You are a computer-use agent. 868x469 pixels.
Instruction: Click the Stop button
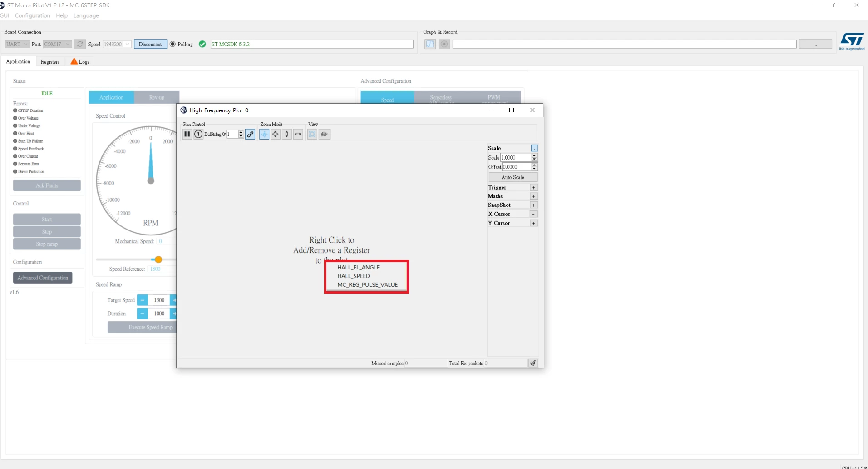[47, 232]
